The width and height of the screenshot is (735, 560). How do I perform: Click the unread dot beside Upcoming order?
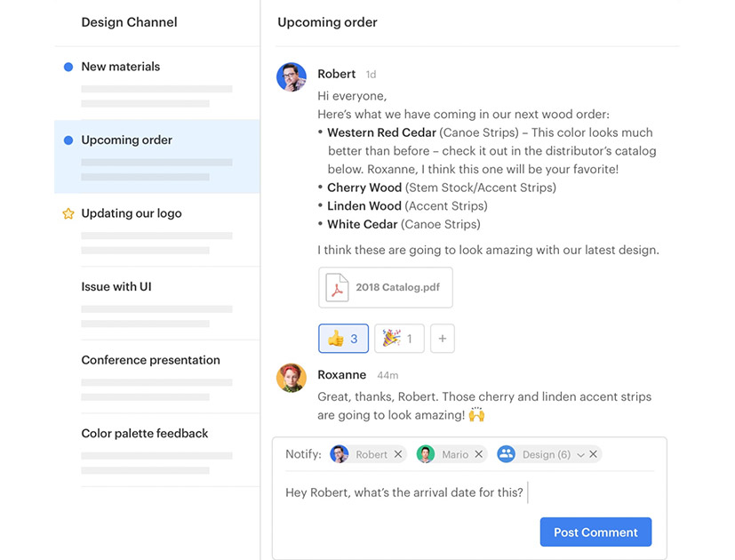point(68,140)
